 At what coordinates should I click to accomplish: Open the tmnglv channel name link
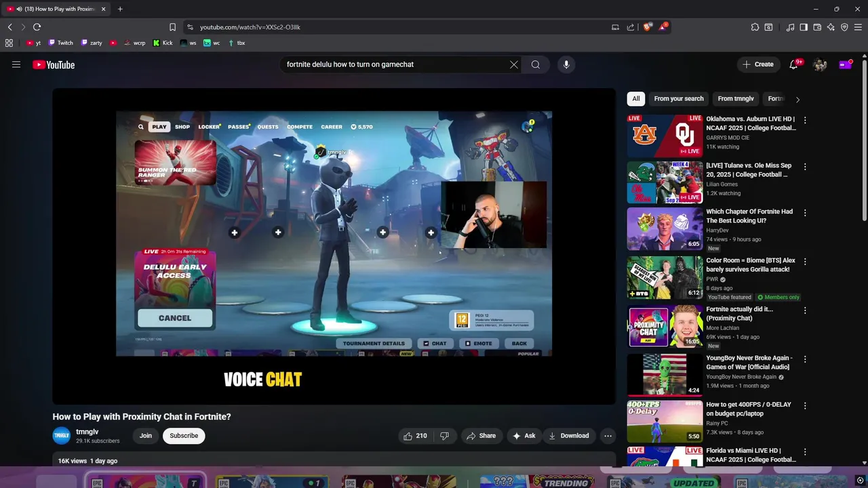[x=87, y=432]
